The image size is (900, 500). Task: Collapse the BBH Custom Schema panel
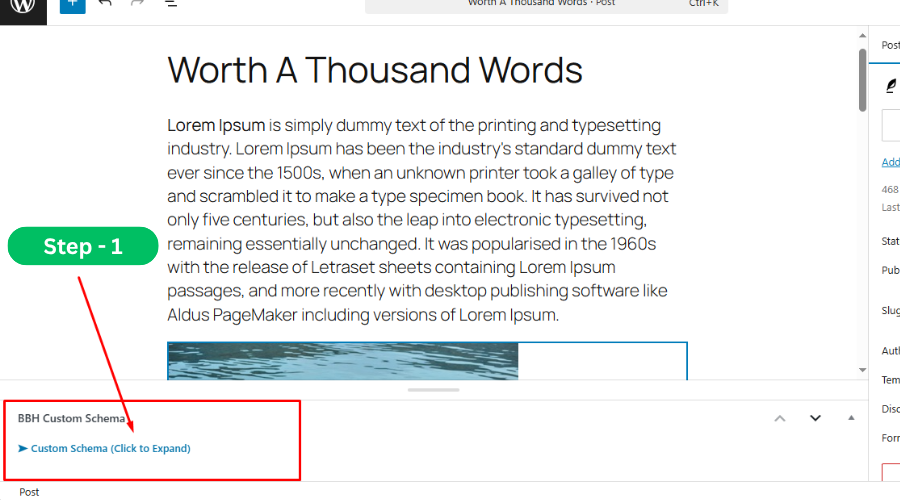click(851, 418)
